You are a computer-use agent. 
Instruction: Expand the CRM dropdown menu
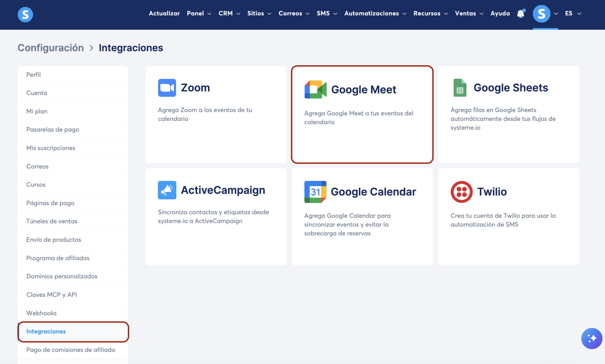(229, 13)
